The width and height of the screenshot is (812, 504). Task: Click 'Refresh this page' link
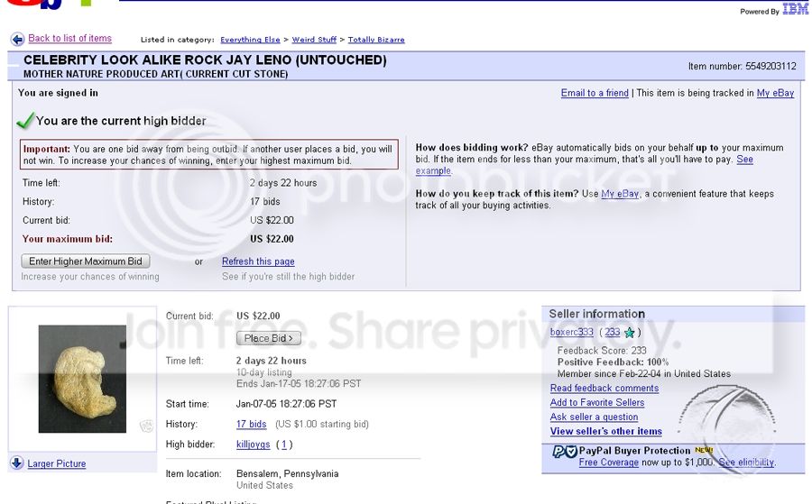258,261
